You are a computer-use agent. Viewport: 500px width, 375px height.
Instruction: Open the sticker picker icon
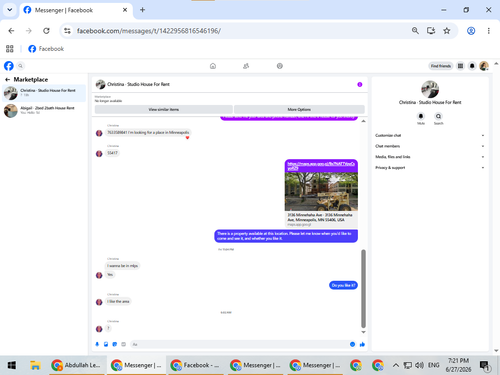[x=115, y=344]
